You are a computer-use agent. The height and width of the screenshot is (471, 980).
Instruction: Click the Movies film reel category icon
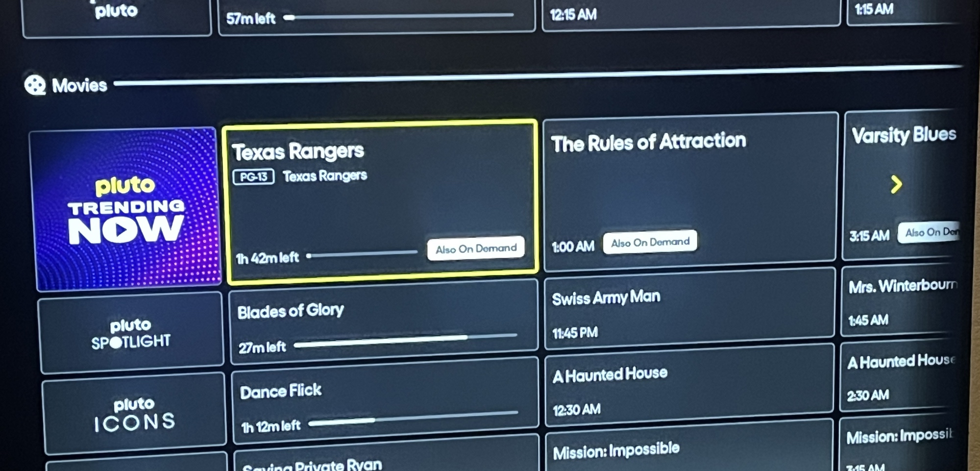coord(35,85)
